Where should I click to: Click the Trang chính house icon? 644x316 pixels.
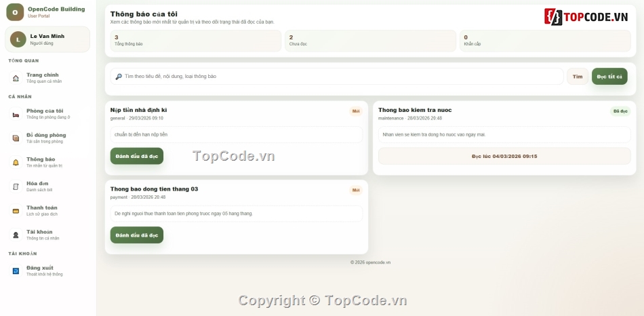click(16, 78)
